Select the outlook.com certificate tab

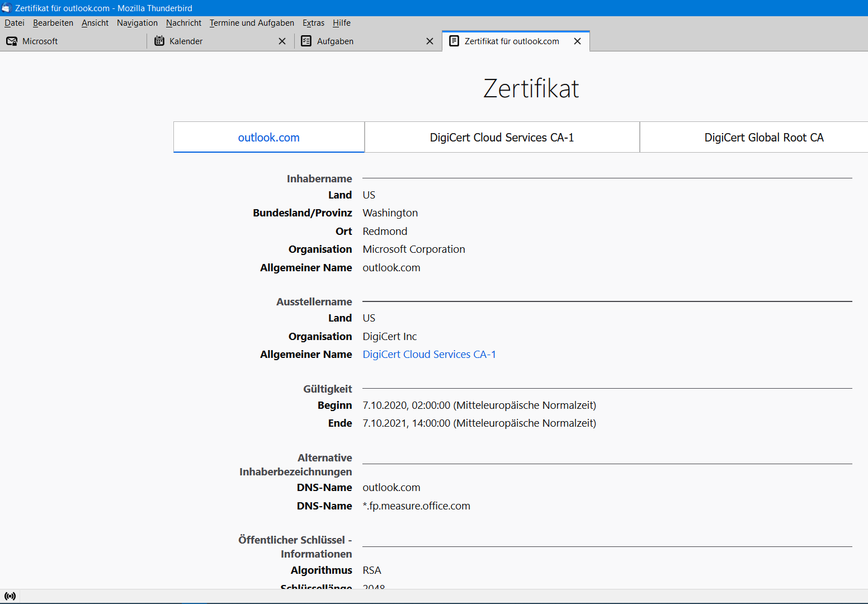click(268, 138)
